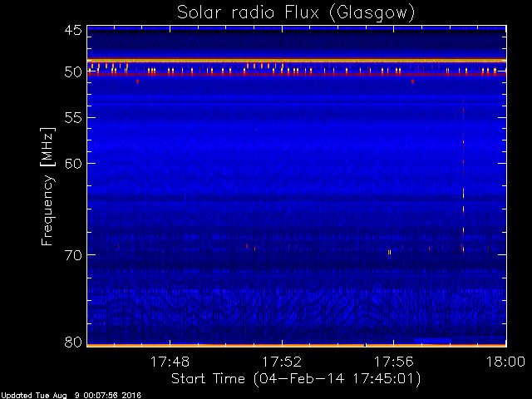The width and height of the screenshot is (532, 399).
Task: Click the 50 frequency tick label
Action: tap(73, 72)
